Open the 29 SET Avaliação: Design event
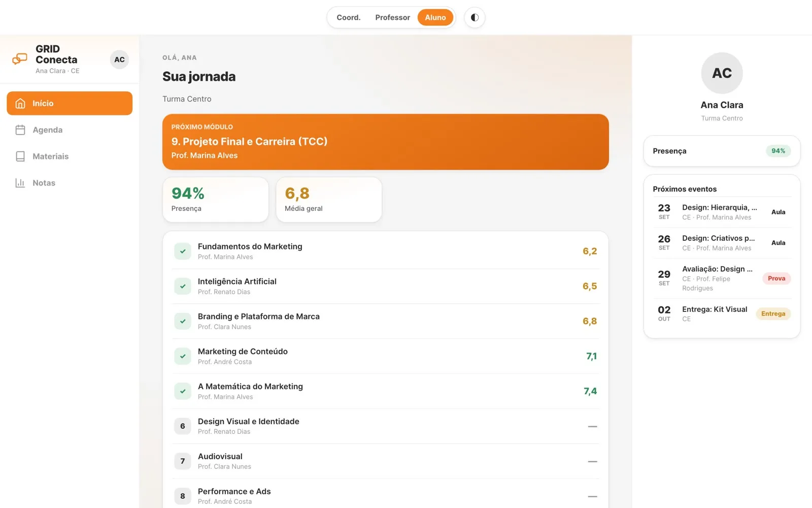The height and width of the screenshot is (508, 812). pyautogui.click(x=722, y=278)
